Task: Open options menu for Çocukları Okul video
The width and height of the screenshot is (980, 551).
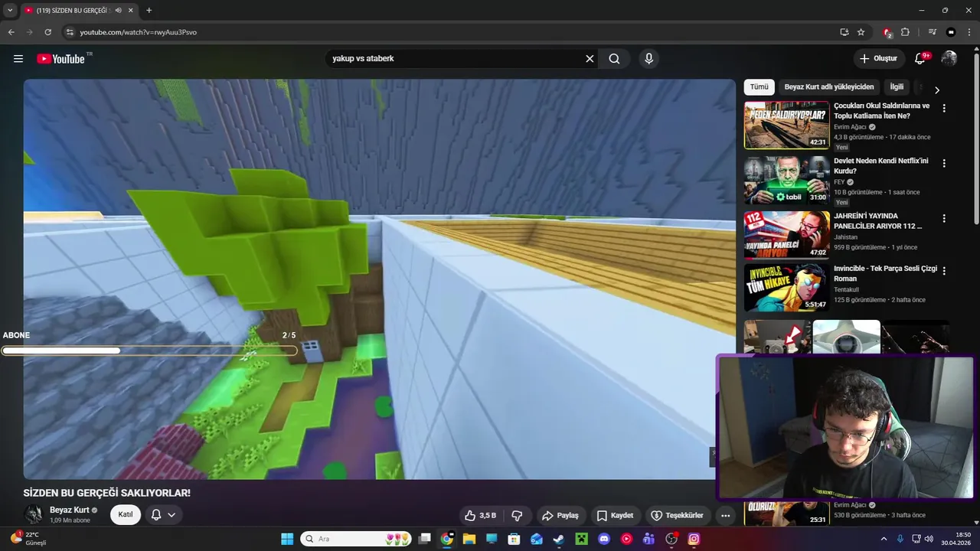Action: coord(944,109)
